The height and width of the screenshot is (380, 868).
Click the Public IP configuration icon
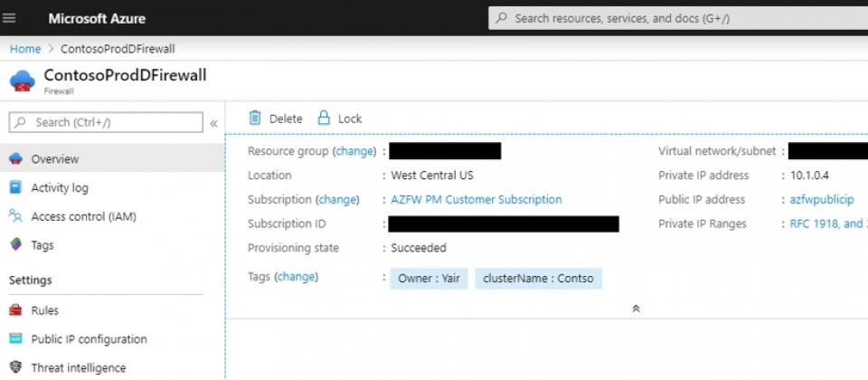tap(16, 339)
